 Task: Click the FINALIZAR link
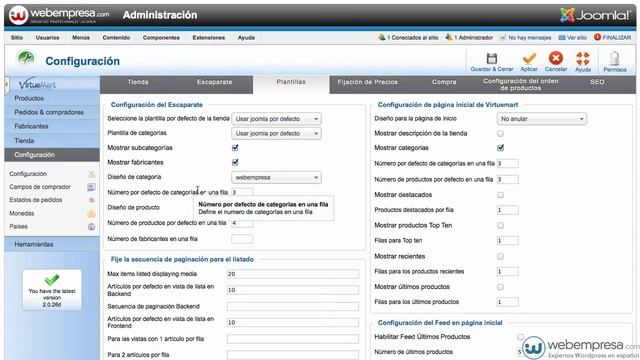[x=617, y=38]
